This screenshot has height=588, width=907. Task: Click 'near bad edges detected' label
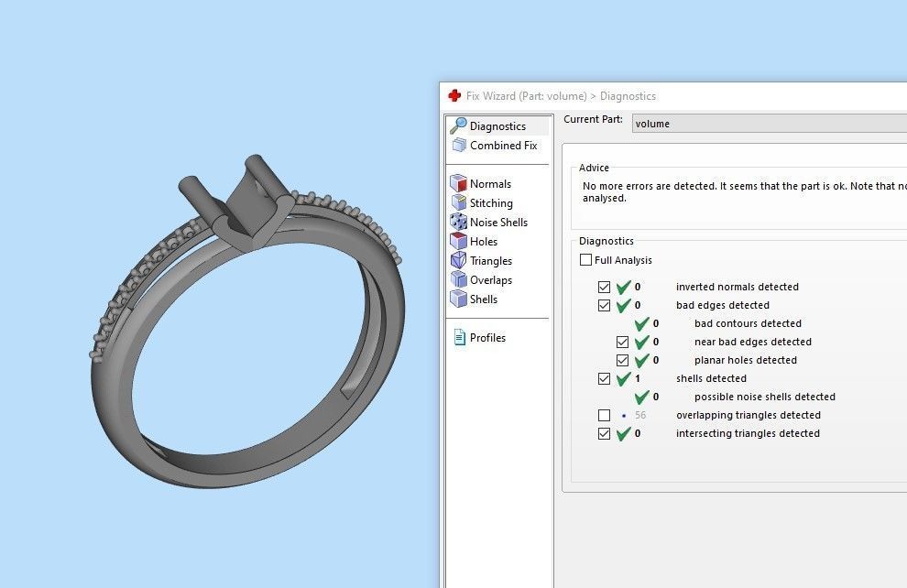[752, 342]
